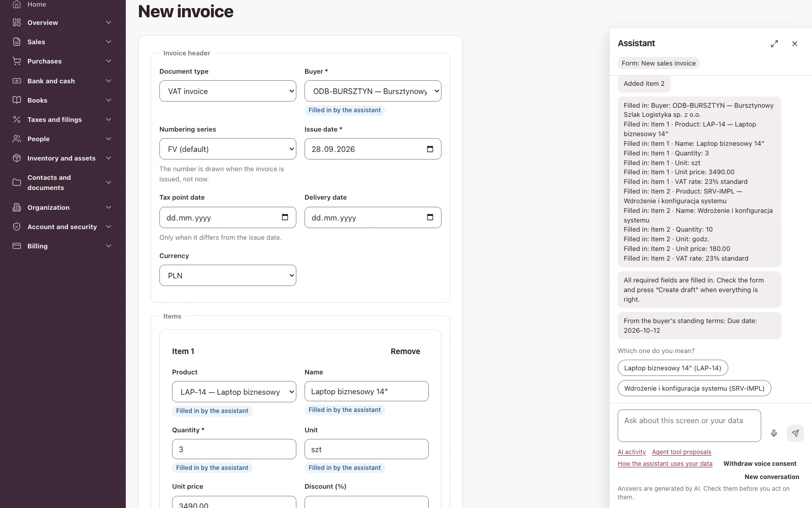Click the People icon in sidebar
The height and width of the screenshot is (508, 812).
pyautogui.click(x=17, y=139)
